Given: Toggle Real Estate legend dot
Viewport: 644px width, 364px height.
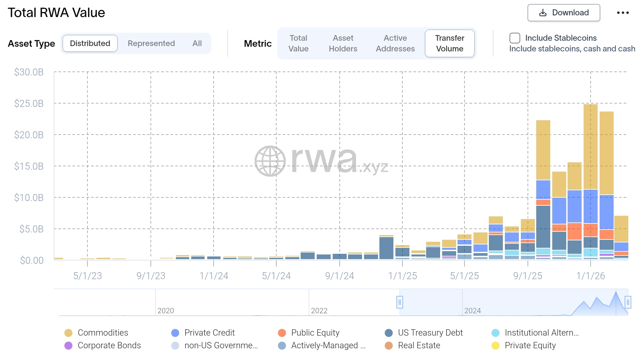Looking at the screenshot, I should pyautogui.click(x=389, y=346).
